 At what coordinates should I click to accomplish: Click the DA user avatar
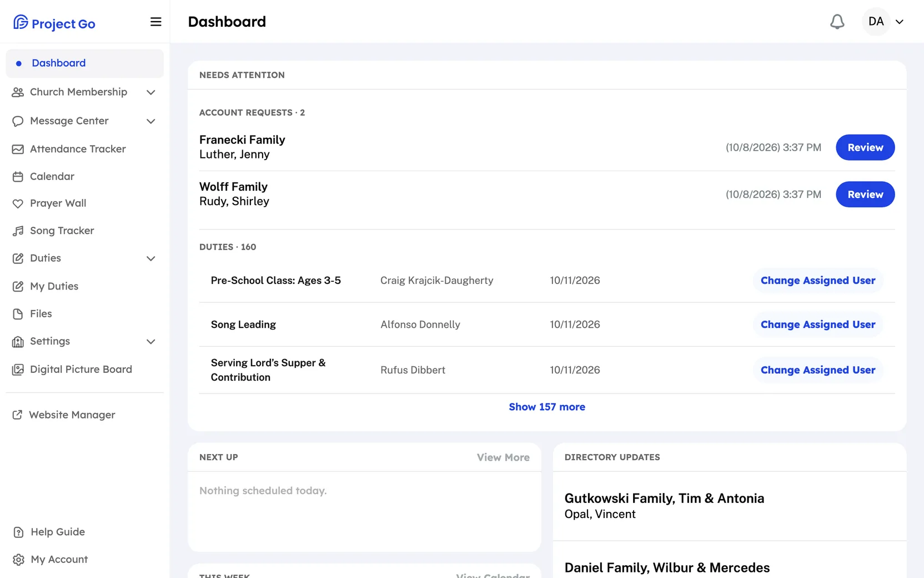[876, 22]
